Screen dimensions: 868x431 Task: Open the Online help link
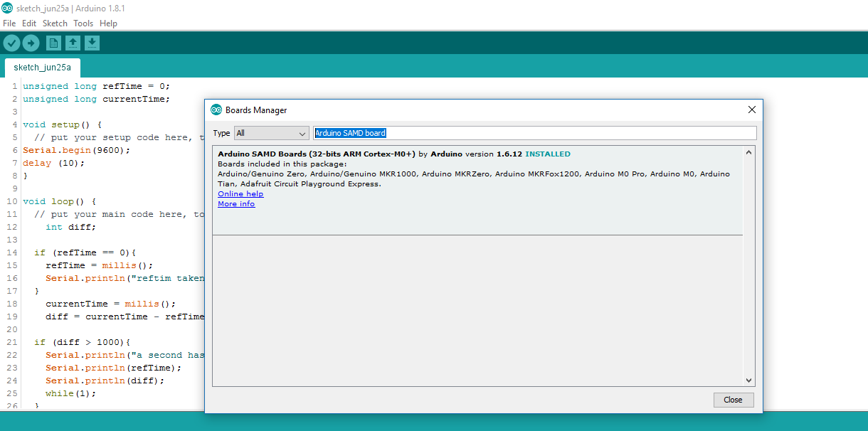click(240, 193)
